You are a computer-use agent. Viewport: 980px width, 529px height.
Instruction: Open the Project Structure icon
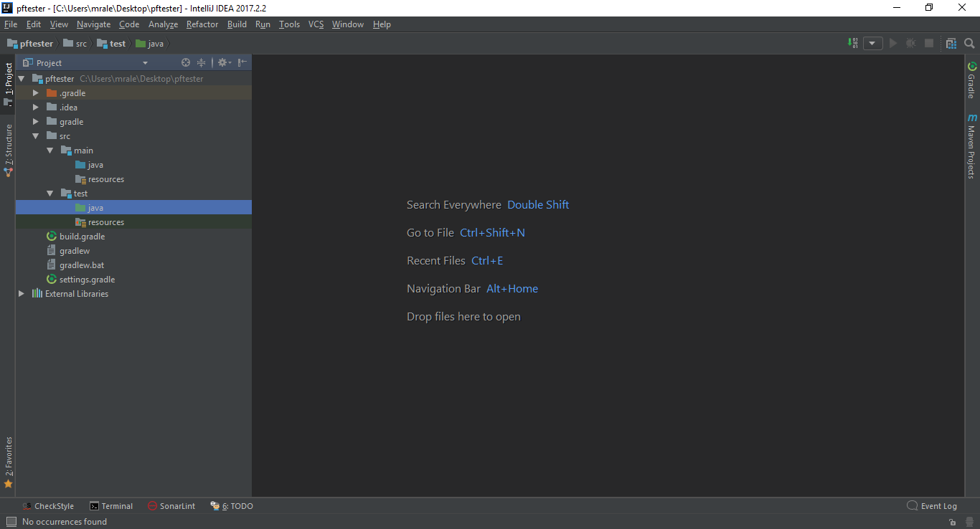tap(951, 43)
